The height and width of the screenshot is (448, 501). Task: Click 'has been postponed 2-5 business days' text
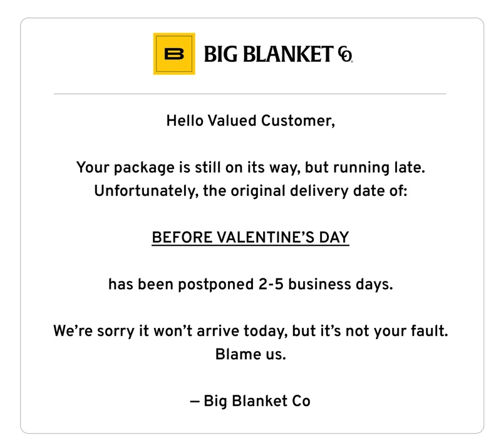[x=250, y=284]
